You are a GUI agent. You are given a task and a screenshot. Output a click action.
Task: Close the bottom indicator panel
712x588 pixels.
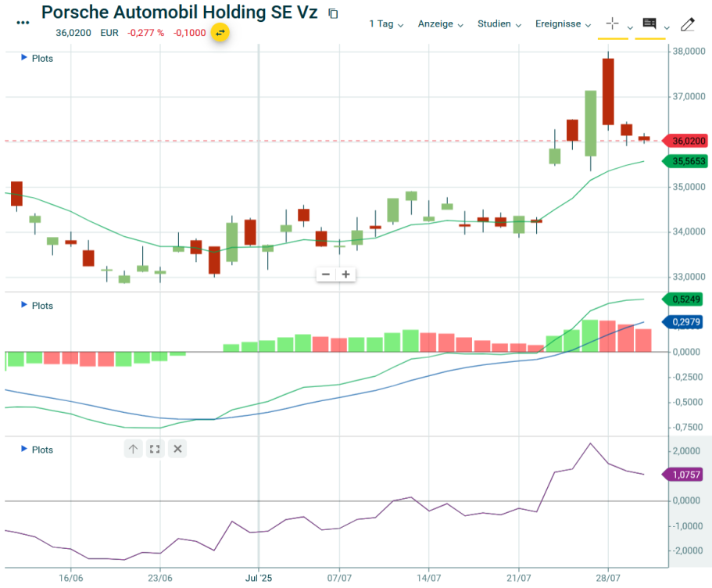[177, 449]
